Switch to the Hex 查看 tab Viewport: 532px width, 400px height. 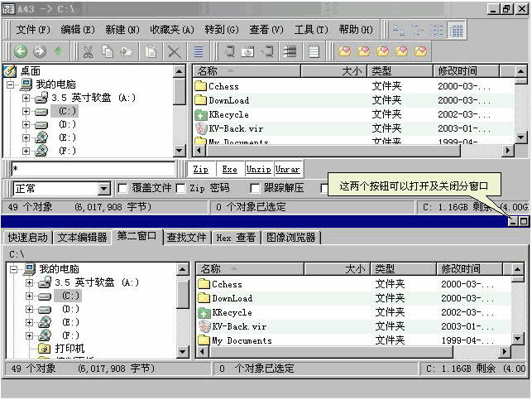(x=236, y=238)
